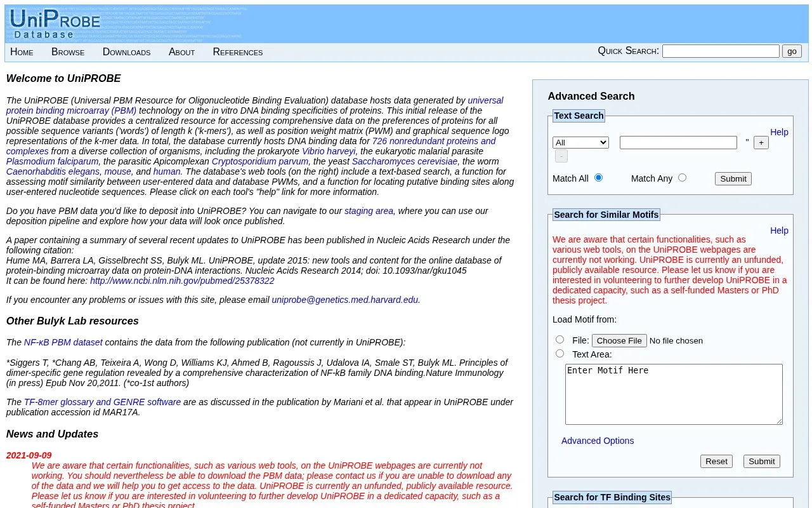The width and height of the screenshot is (812, 508).
Task: Follow the Saccharomyces cerevisiae link
Action: click(x=405, y=161)
